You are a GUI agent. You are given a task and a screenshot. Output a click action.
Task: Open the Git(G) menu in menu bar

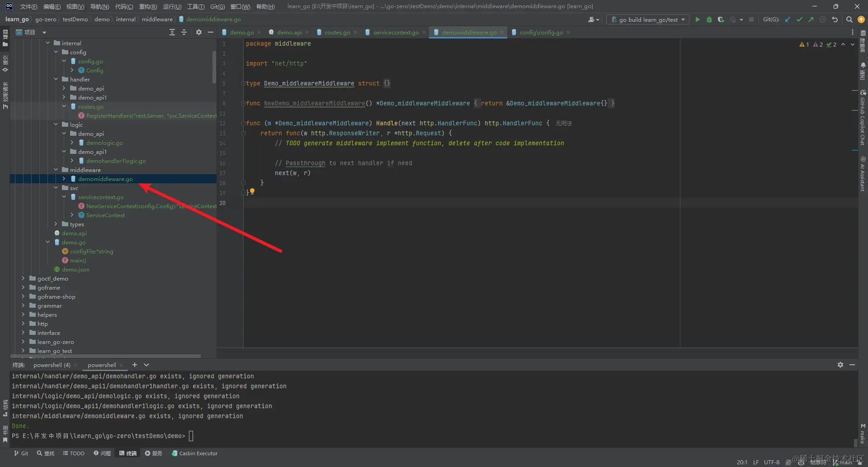(x=217, y=6)
